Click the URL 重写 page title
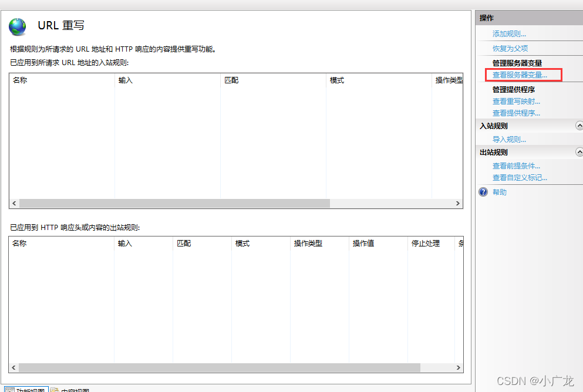Viewport: 583px width, 392px height. coord(61,25)
